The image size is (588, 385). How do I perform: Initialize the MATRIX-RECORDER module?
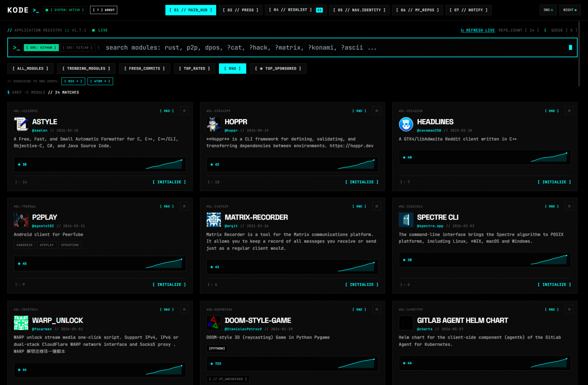point(362,285)
